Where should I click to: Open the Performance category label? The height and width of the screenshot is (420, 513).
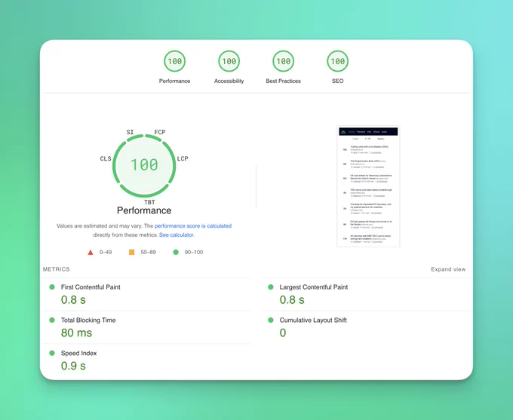[x=175, y=81]
